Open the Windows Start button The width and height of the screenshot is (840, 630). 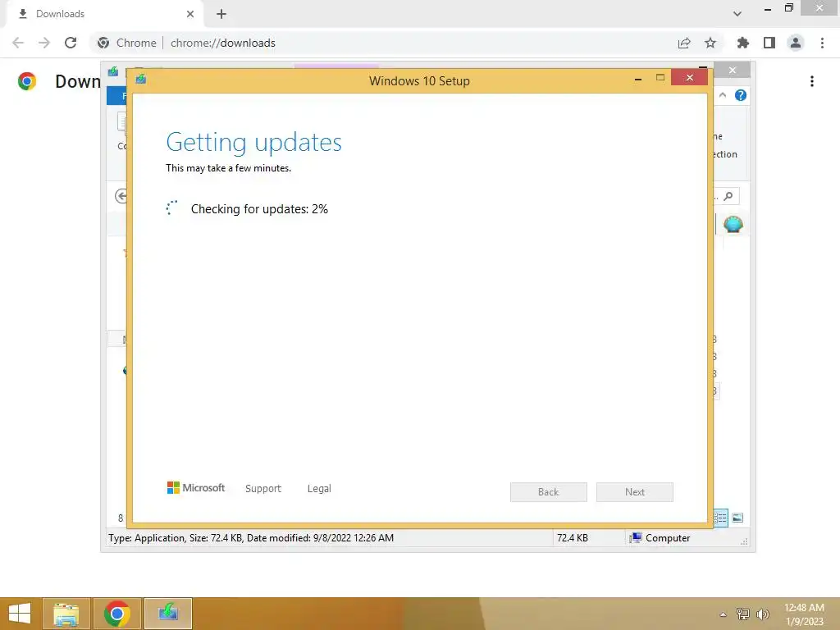click(x=20, y=614)
